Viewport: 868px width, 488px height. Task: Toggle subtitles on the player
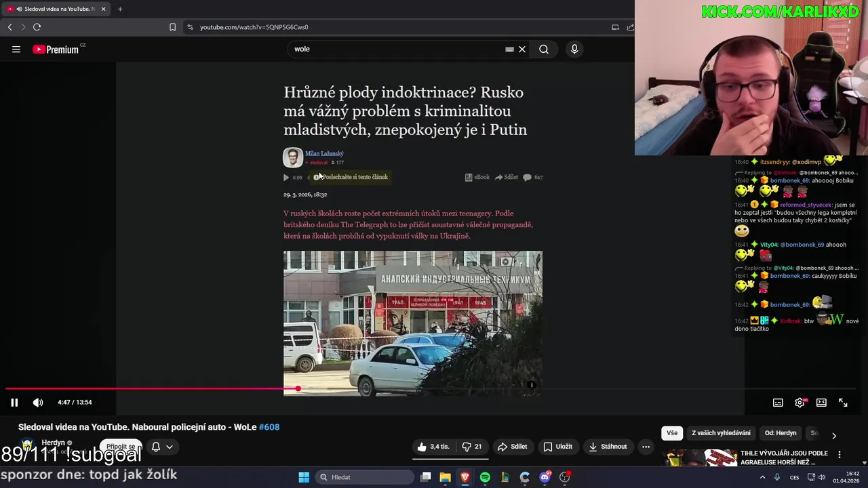[778, 403]
